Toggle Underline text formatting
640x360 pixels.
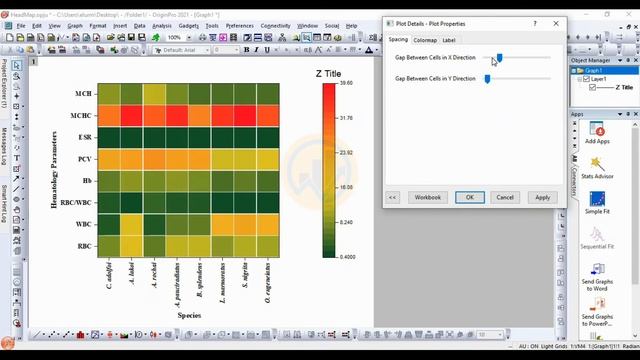267,50
